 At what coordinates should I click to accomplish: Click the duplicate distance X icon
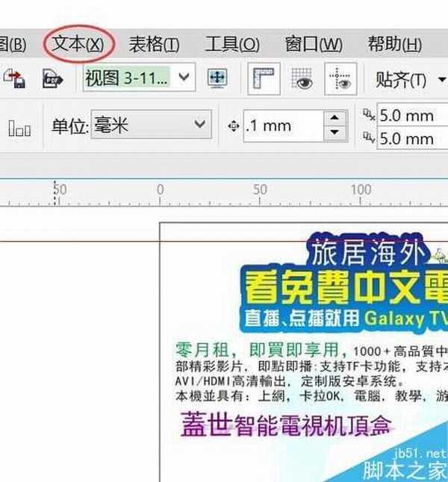[x=369, y=115]
